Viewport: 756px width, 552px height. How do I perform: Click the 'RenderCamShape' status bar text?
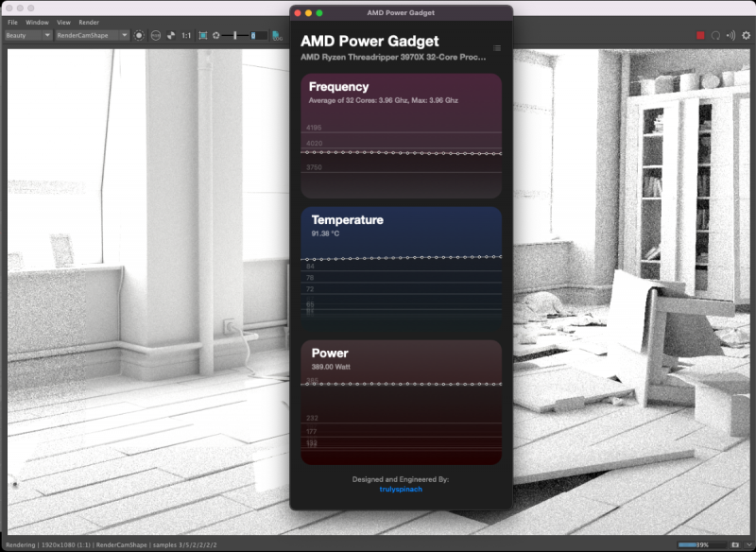pos(122,544)
